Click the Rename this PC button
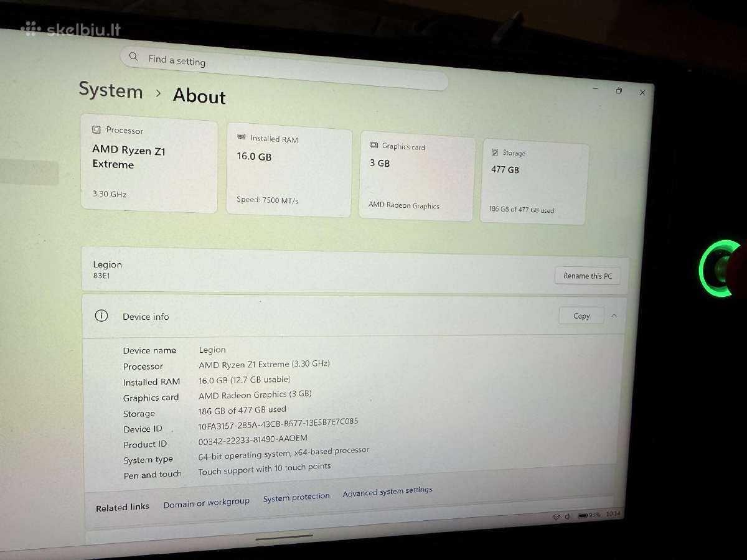 tap(588, 276)
